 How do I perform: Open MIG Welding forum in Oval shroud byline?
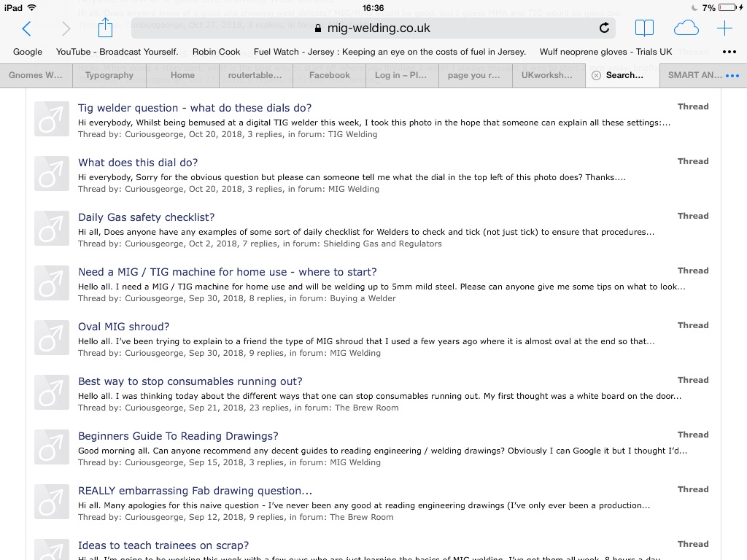pos(355,354)
